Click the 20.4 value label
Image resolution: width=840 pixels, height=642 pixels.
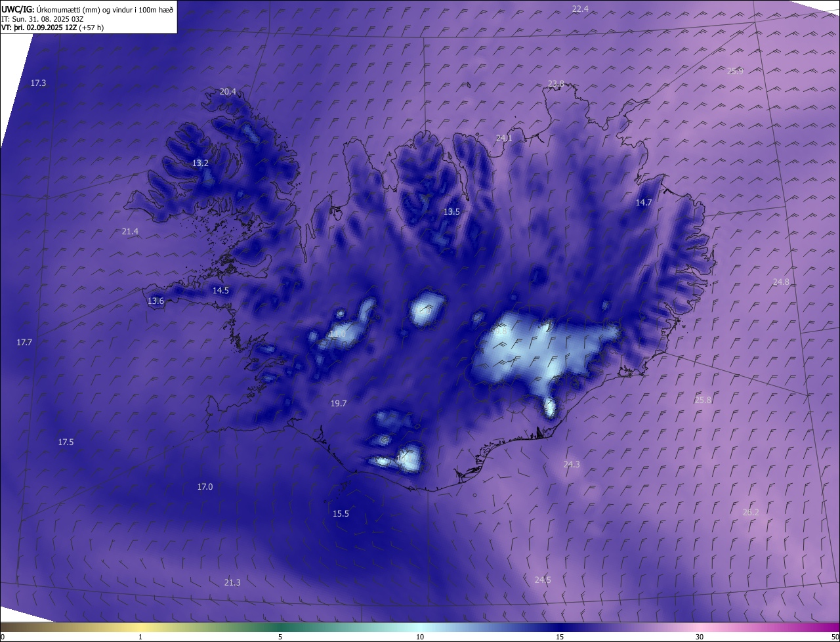228,91
